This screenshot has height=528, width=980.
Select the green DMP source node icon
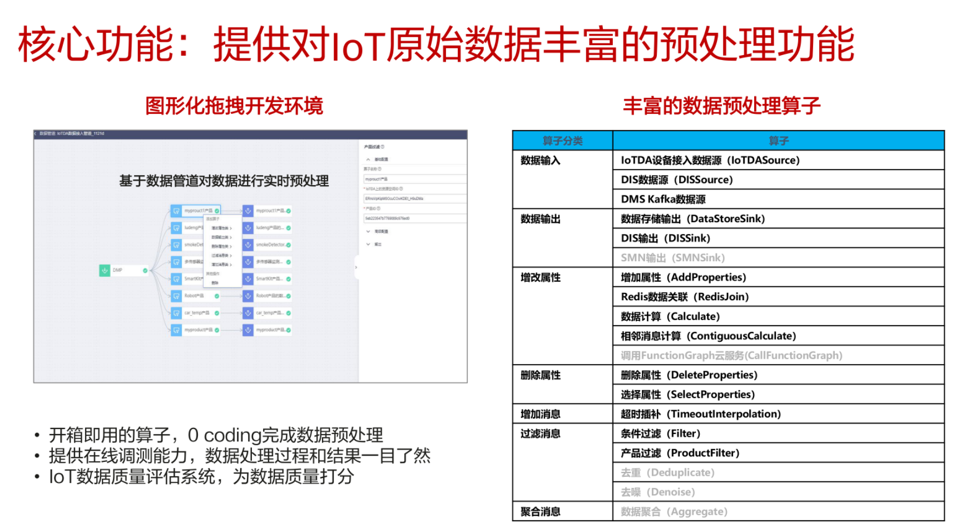point(105,270)
